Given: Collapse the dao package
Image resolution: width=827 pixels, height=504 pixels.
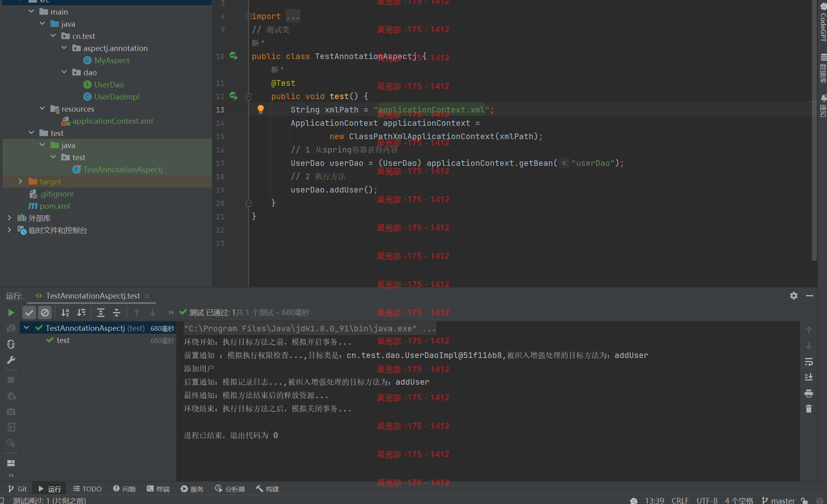Looking at the screenshot, I should (64, 72).
